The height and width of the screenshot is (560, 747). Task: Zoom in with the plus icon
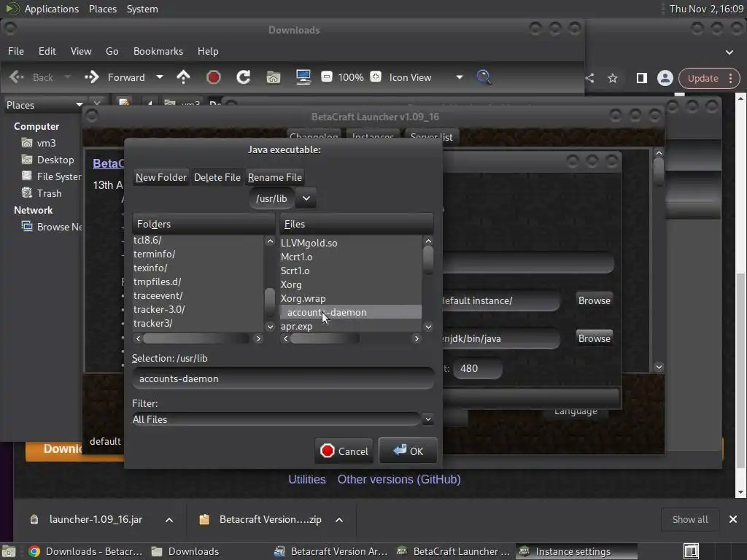[x=376, y=77]
